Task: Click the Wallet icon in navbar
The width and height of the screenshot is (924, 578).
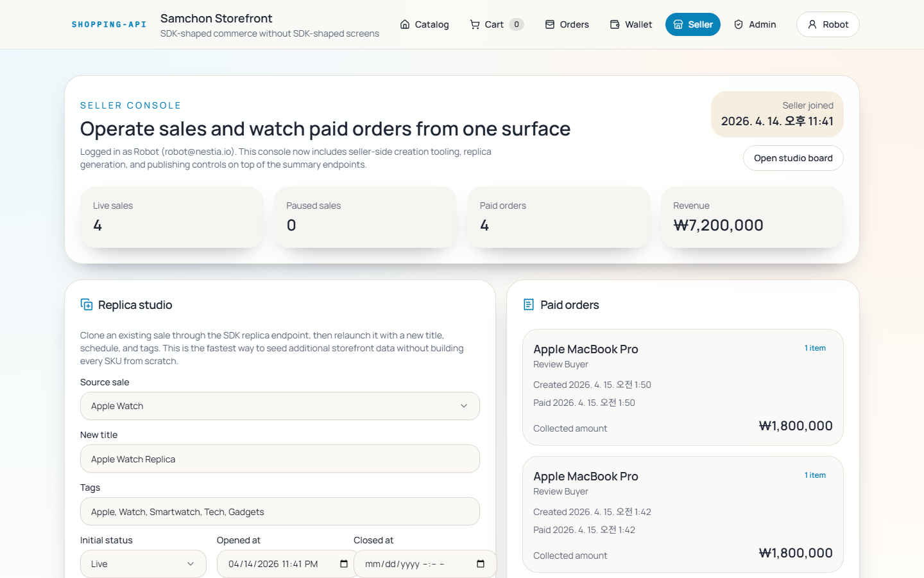Action: click(615, 24)
